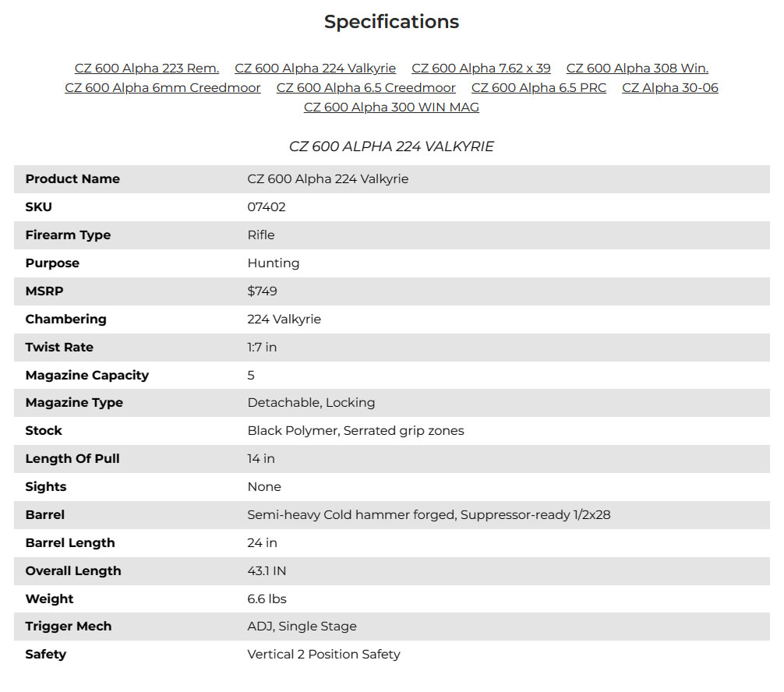
Task: Click the Specifications heading
Action: (391, 22)
